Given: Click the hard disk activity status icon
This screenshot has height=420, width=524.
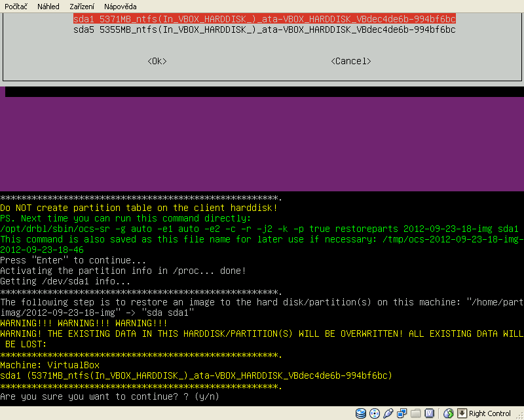Looking at the screenshot, I should (361, 413).
